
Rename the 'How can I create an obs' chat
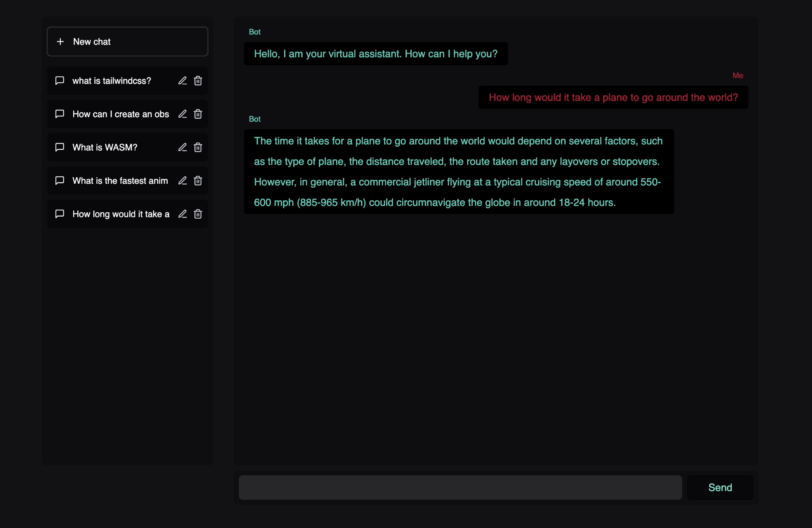click(x=182, y=114)
